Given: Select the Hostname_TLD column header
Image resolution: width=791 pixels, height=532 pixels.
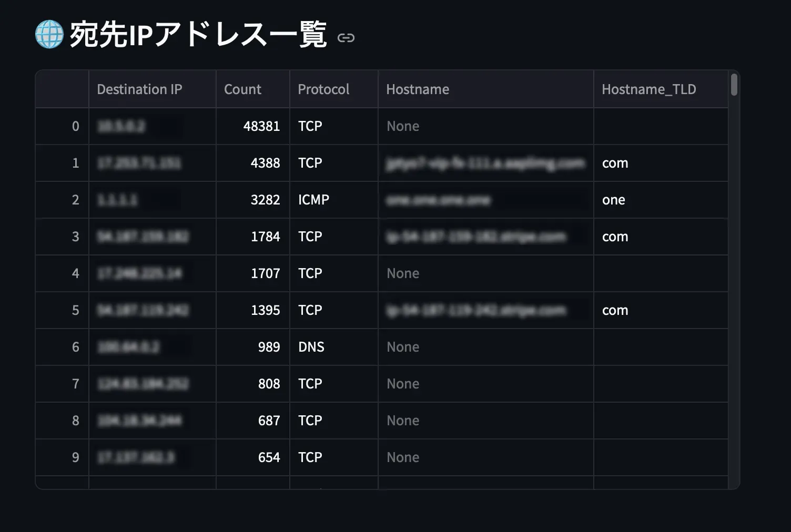Looking at the screenshot, I should (649, 89).
